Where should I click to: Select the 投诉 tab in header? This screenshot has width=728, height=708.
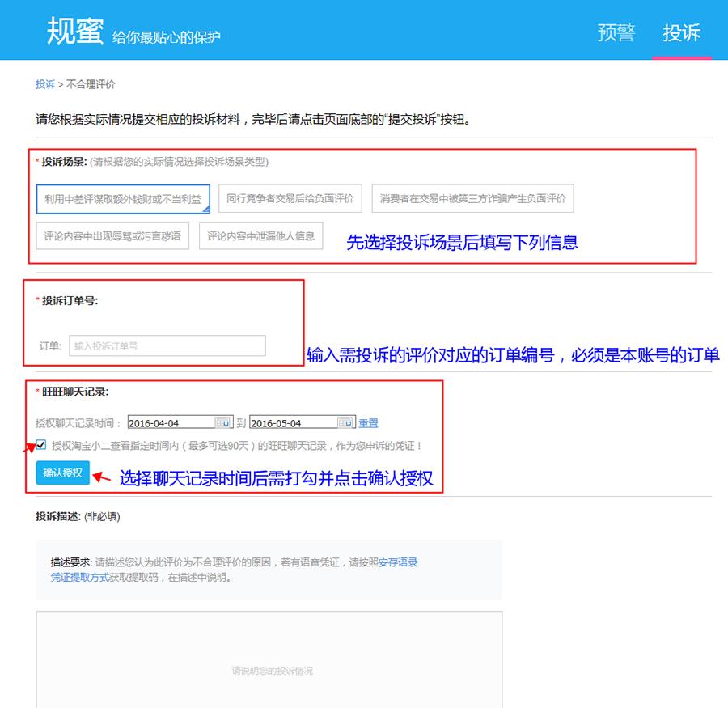point(681,33)
